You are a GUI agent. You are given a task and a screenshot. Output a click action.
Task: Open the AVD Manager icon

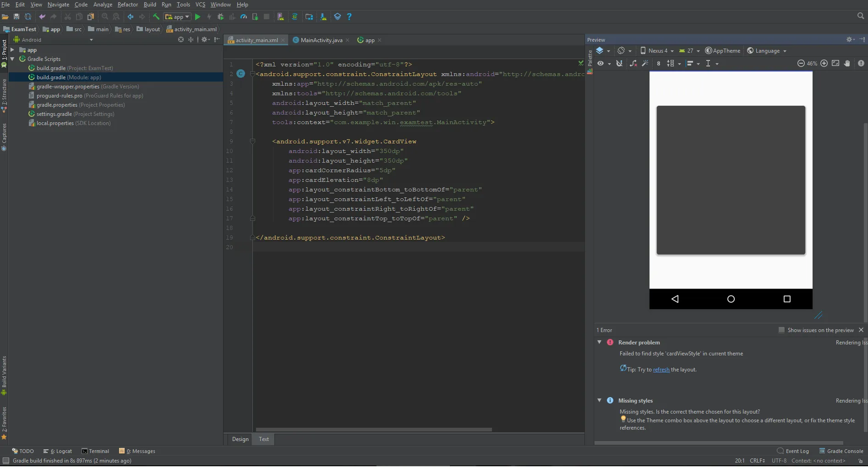(x=281, y=17)
